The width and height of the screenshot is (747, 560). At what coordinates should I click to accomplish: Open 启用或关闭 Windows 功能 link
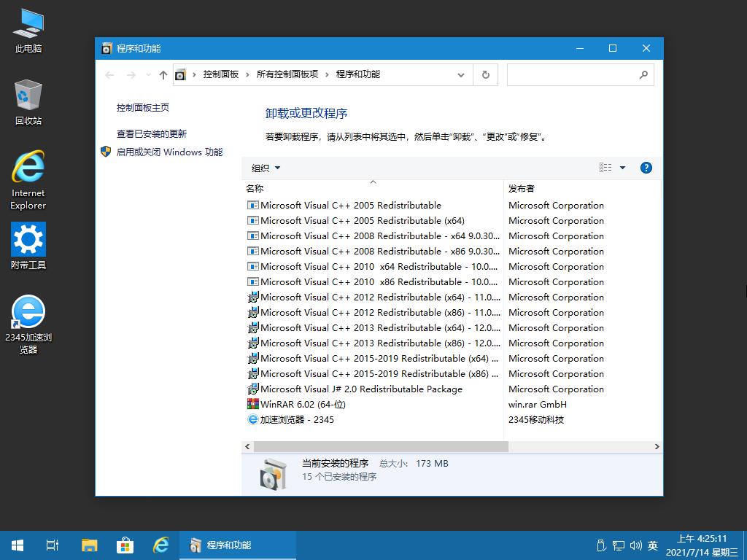[x=169, y=152]
